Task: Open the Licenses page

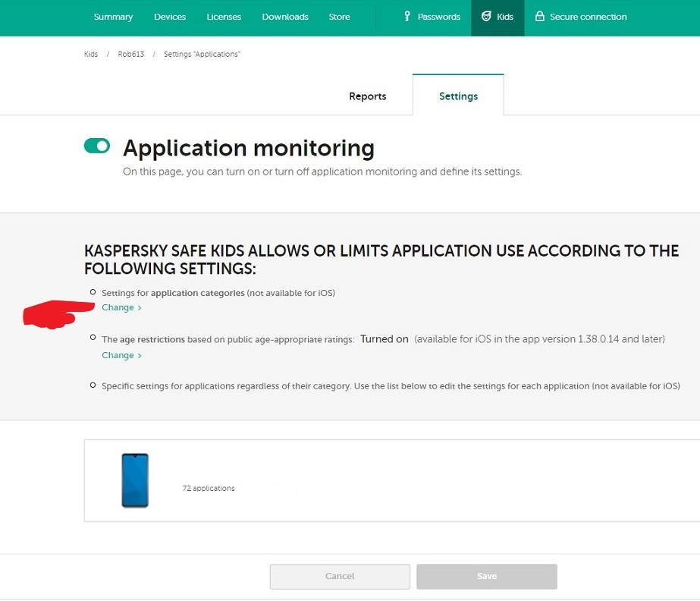Action: click(x=224, y=17)
